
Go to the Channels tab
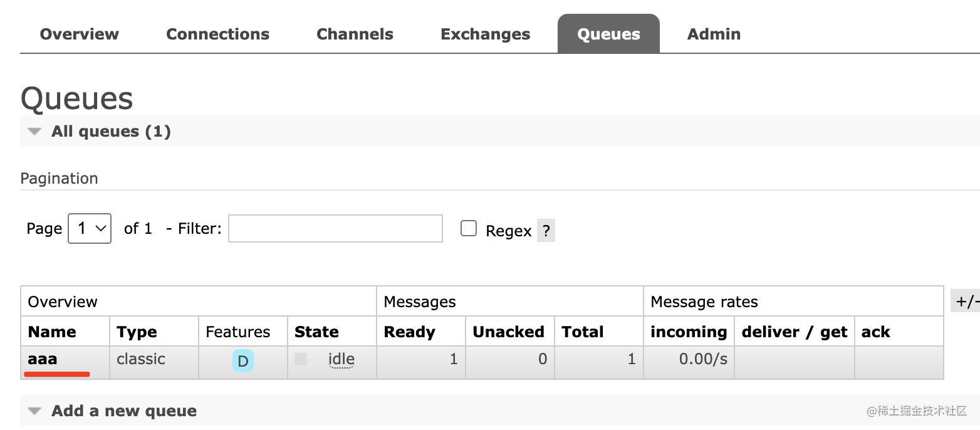(x=355, y=34)
